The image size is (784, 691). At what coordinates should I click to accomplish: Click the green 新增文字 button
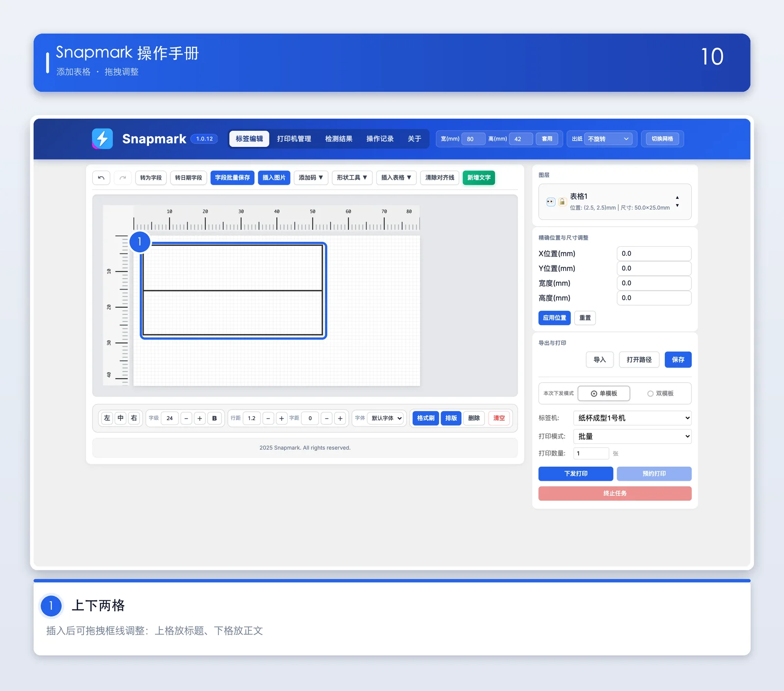pyautogui.click(x=479, y=178)
